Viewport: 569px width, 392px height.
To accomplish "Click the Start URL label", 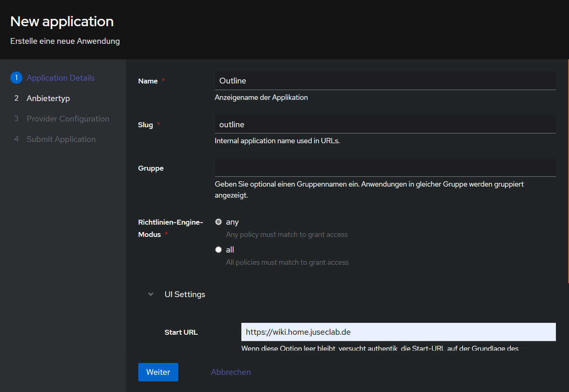I will pos(181,332).
